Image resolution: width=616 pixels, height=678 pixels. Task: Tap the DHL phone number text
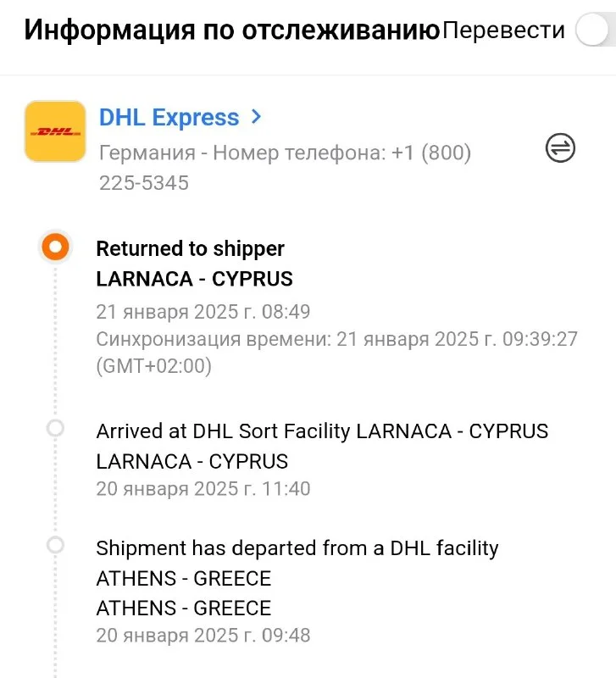click(285, 168)
